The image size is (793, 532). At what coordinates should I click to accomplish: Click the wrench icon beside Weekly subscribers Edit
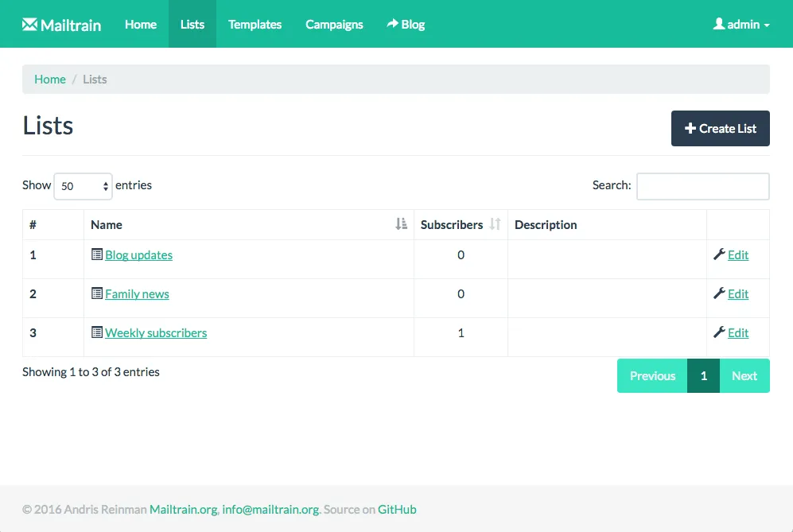tap(720, 332)
